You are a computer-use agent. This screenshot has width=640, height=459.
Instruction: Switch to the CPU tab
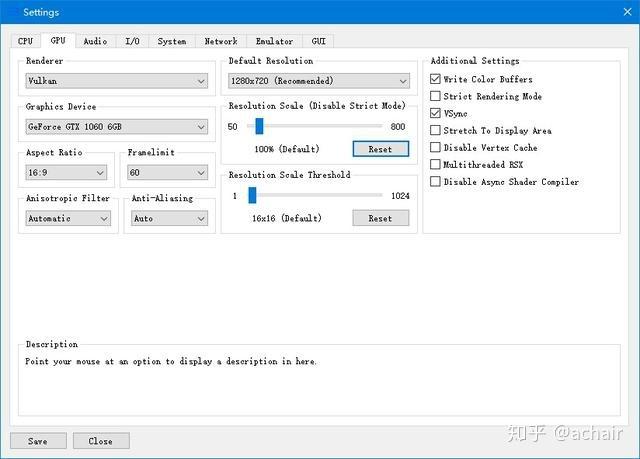click(x=25, y=41)
